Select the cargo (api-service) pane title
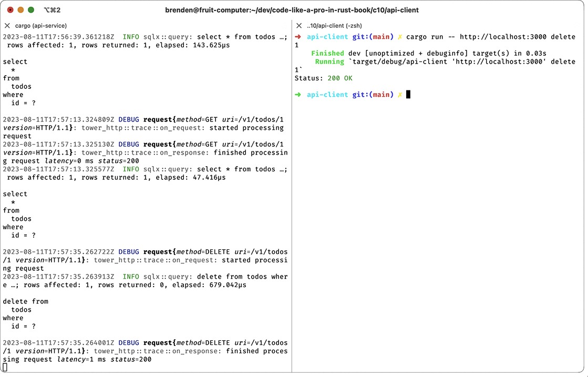Image resolution: width=588 pixels, height=377 pixels. 41,26
